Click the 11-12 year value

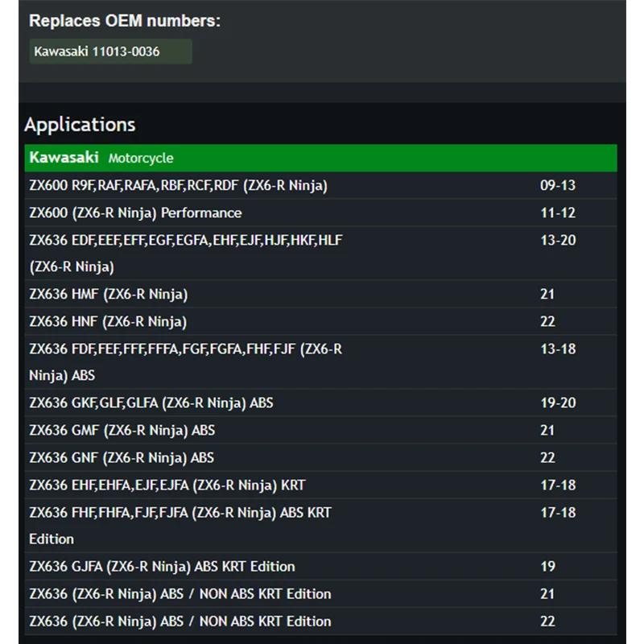point(558,213)
